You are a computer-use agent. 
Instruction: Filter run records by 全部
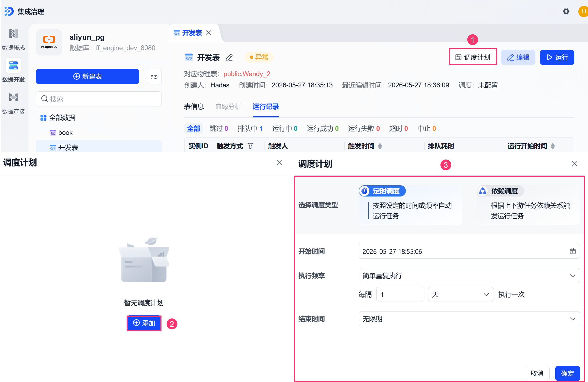click(x=193, y=128)
